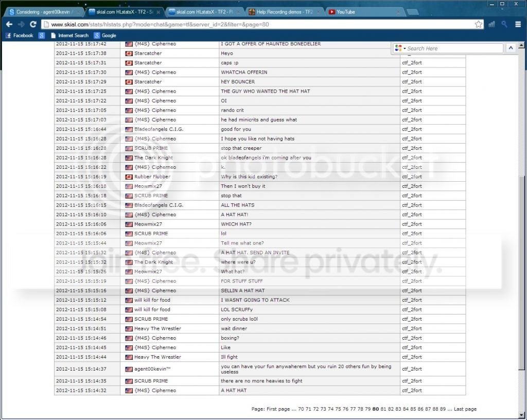Click the bar-chart extension icon in toolbar
The width and height of the screenshot is (527, 420).
pyautogui.click(x=491, y=24)
